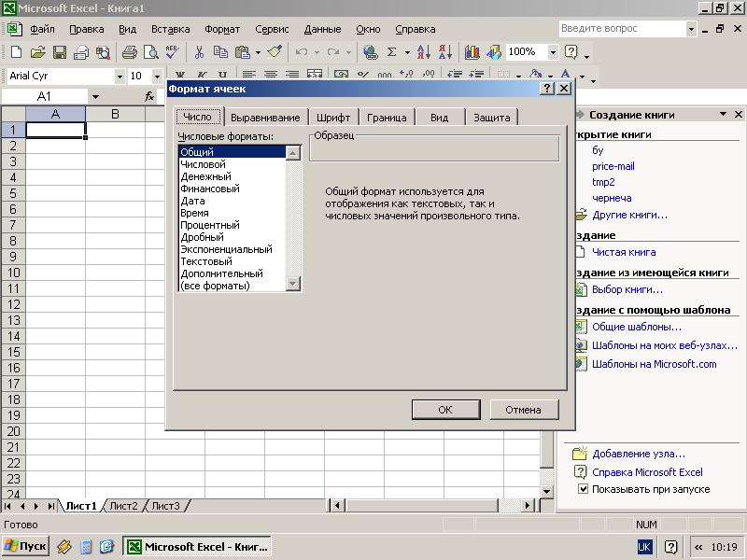Click the Paste clipboard icon
747x560 pixels.
pos(243,52)
